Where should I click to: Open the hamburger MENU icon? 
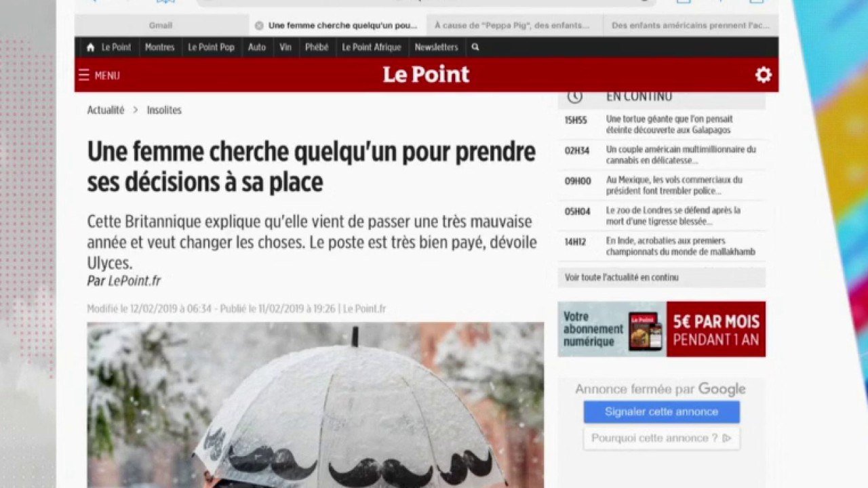(x=84, y=75)
